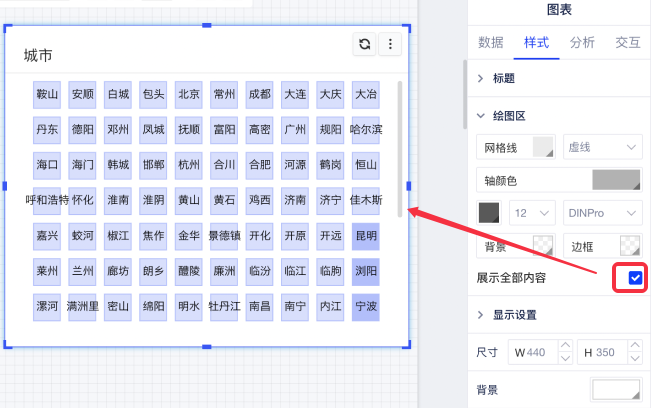This screenshot has width=651, height=408.
Task: Open the DINPro font dropdown
Action: point(602,213)
